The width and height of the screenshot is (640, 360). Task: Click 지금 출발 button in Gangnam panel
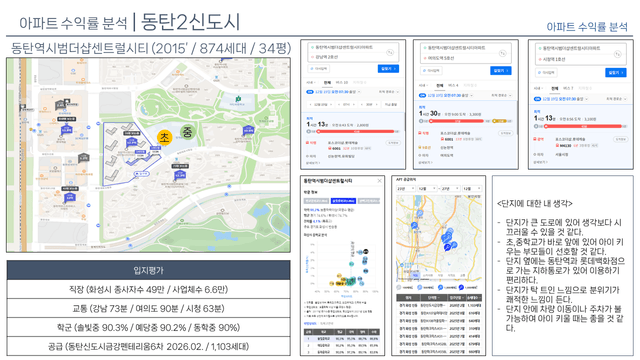click(390, 104)
